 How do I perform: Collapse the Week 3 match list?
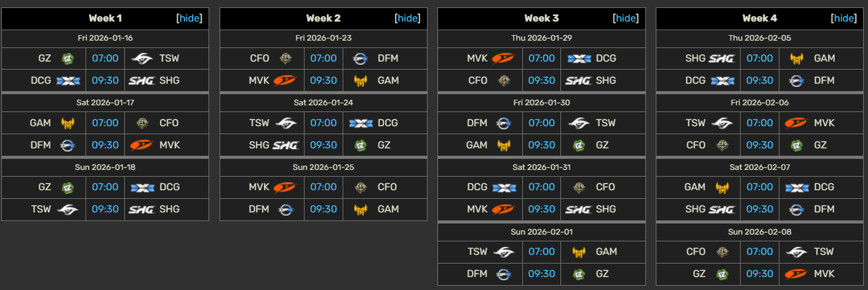click(626, 18)
